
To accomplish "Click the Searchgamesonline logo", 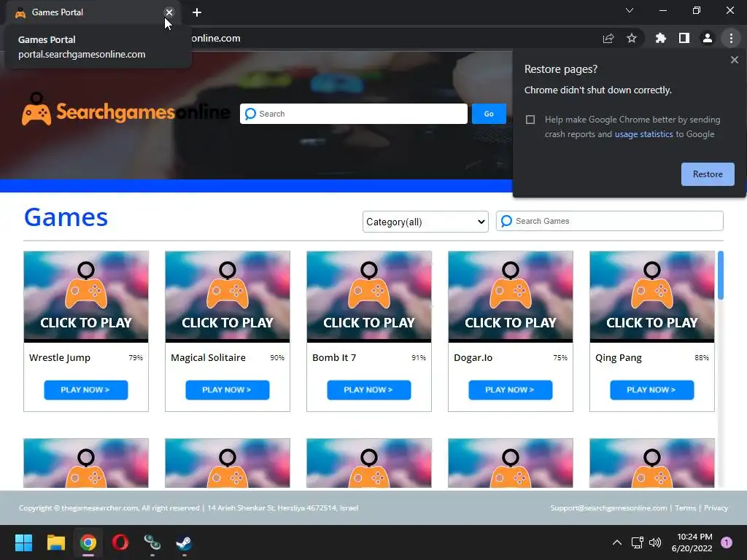I will 125,110.
